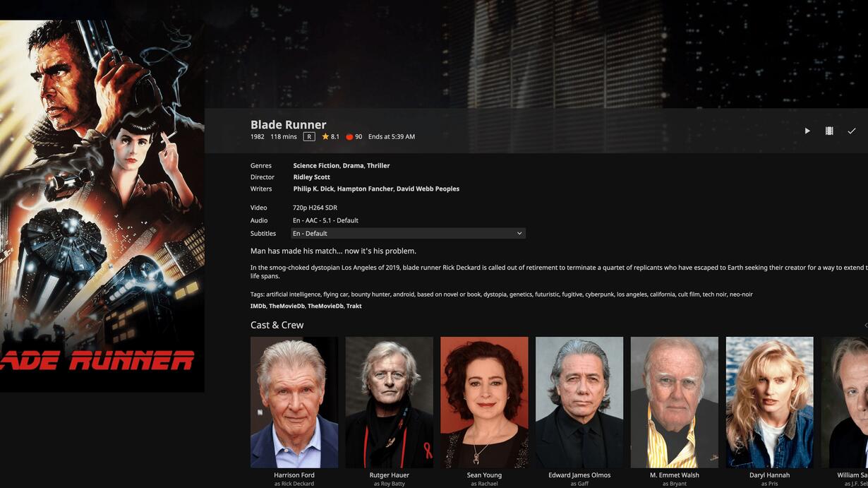The height and width of the screenshot is (488, 868).
Task: Select Daryl Hannah's cast photo
Action: pos(769,403)
